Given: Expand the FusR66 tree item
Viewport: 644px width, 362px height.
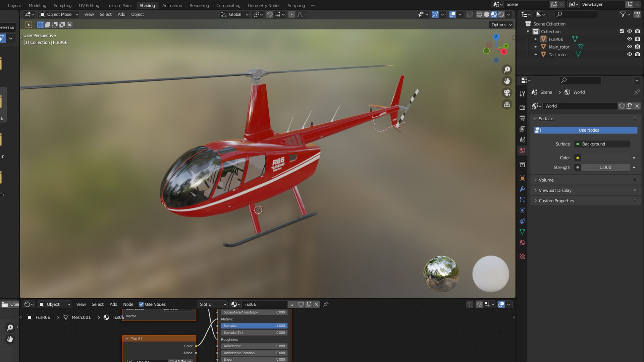Looking at the screenshot, I should [536, 39].
